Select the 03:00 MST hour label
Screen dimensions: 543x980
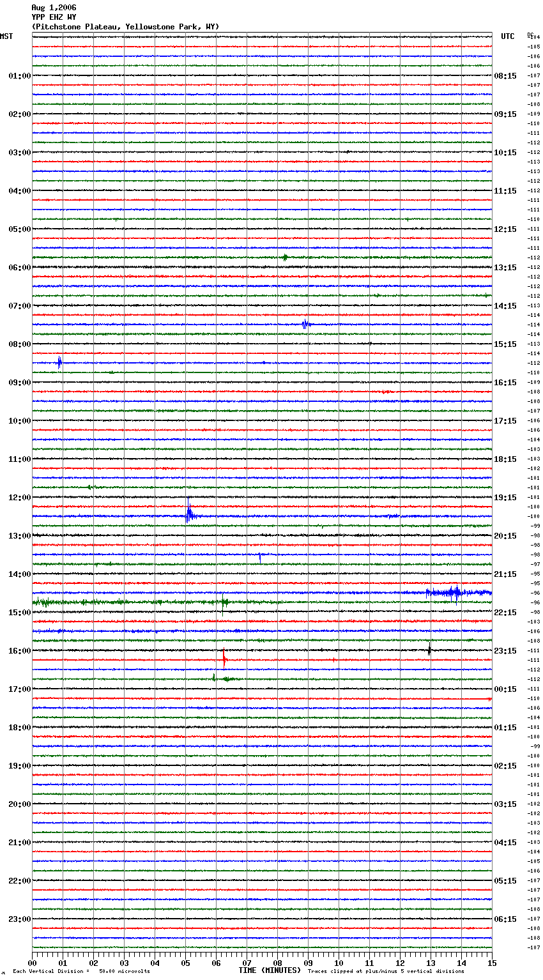(20, 153)
